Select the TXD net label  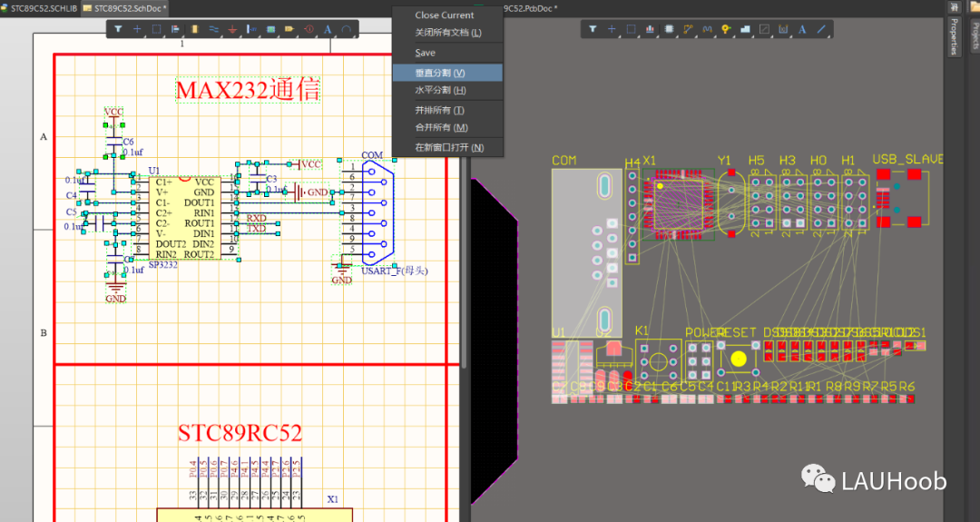(x=256, y=228)
